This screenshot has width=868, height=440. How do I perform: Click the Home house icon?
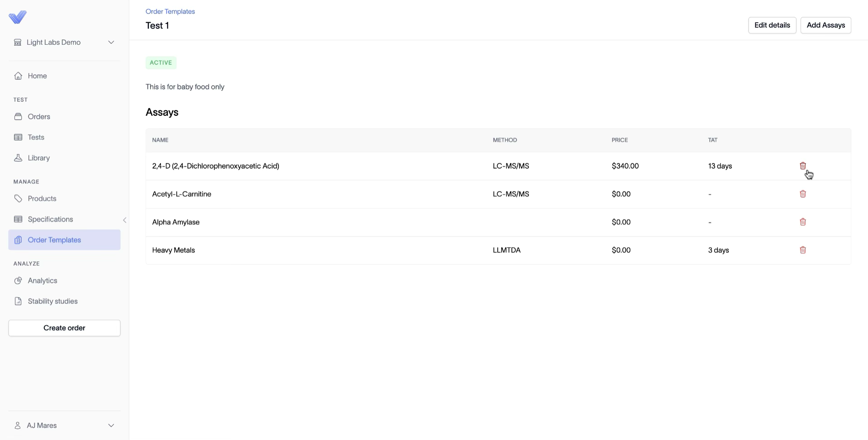(18, 76)
